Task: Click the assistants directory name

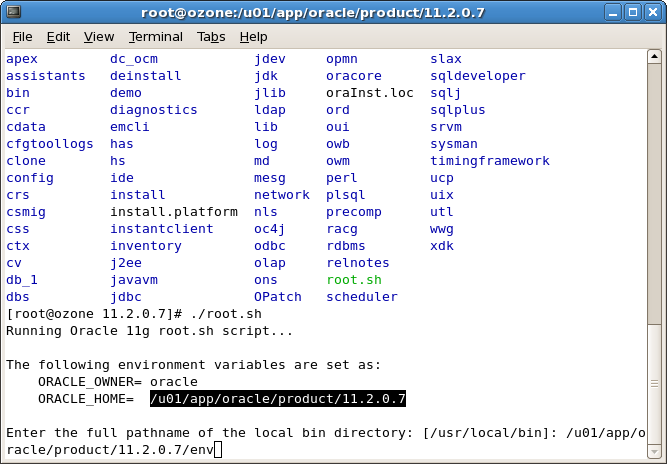Action: tap(46, 76)
